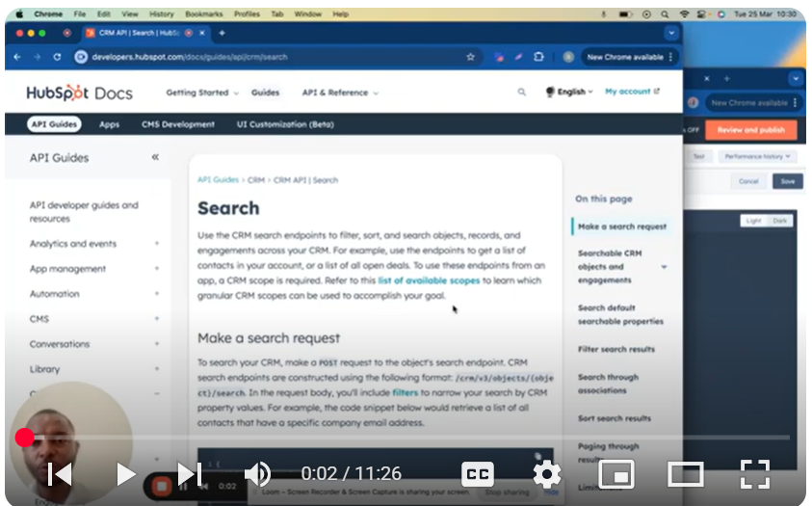812x506 pixels.
Task: Open docs search magnifier
Action: [x=521, y=93]
